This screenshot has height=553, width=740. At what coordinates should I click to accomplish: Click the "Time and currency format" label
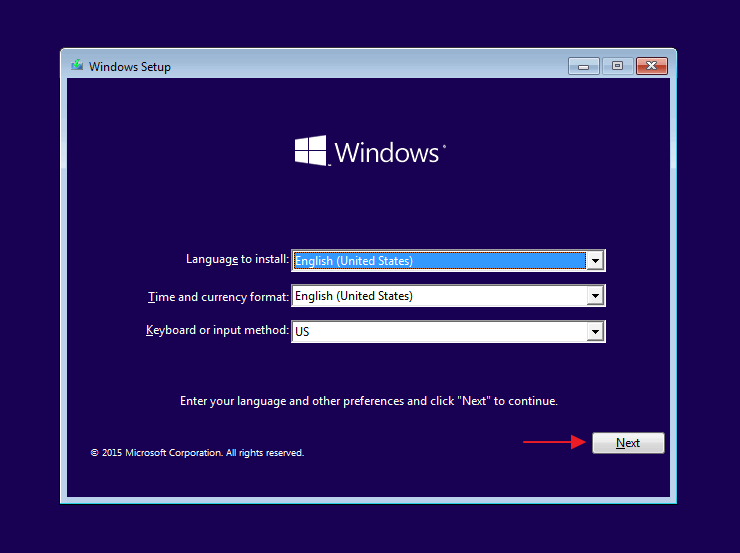217,296
